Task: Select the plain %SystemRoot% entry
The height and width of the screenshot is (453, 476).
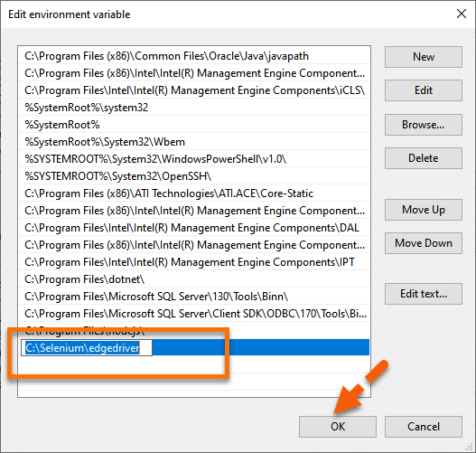Action: pos(194,125)
